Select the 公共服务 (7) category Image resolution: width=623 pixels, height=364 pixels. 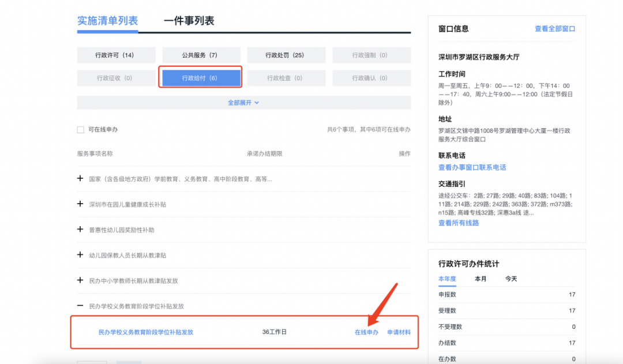(x=201, y=55)
